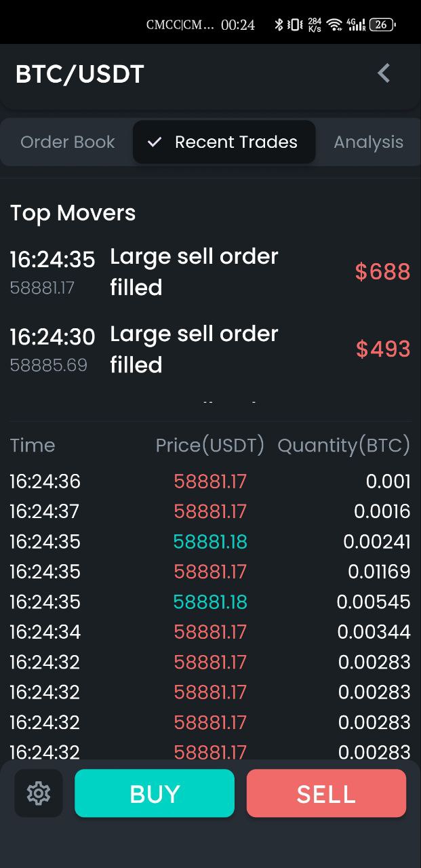Viewport: 421px width, 868px height.
Task: Tap the Price(USDT) column header
Action: click(x=210, y=446)
